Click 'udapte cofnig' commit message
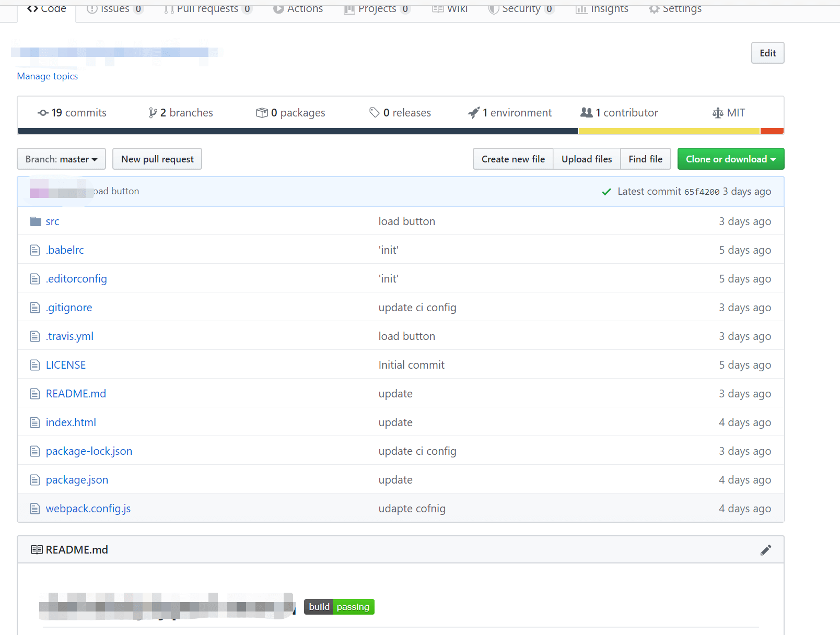 pos(412,509)
